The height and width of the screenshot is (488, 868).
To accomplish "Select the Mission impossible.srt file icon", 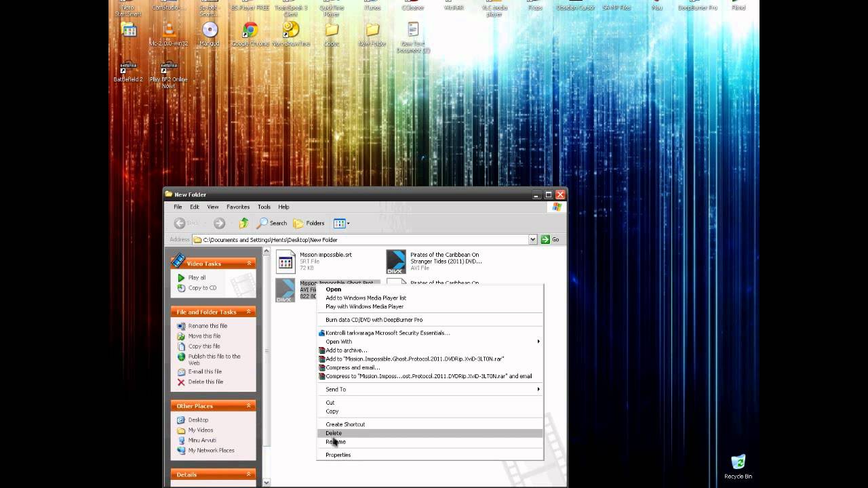I will tap(285, 262).
